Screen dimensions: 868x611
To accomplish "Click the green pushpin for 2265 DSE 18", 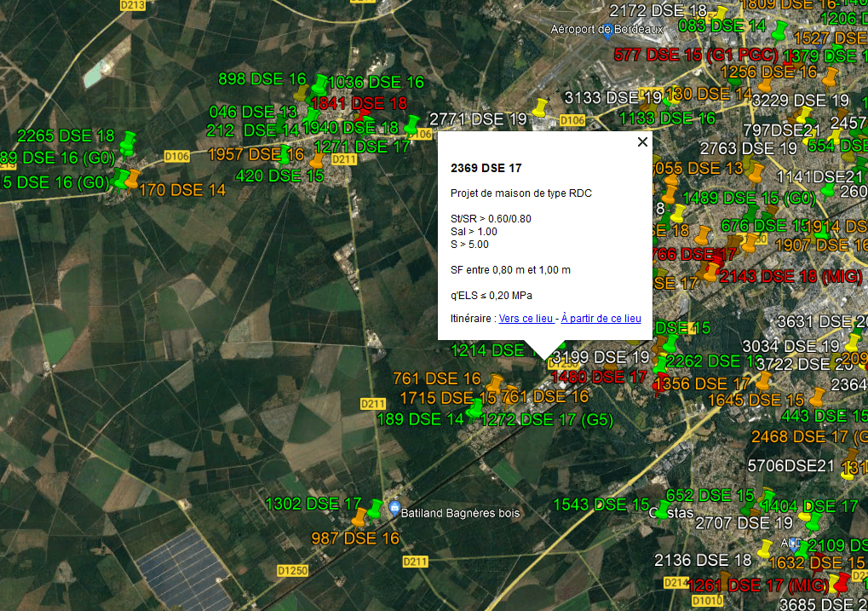I will [128, 141].
